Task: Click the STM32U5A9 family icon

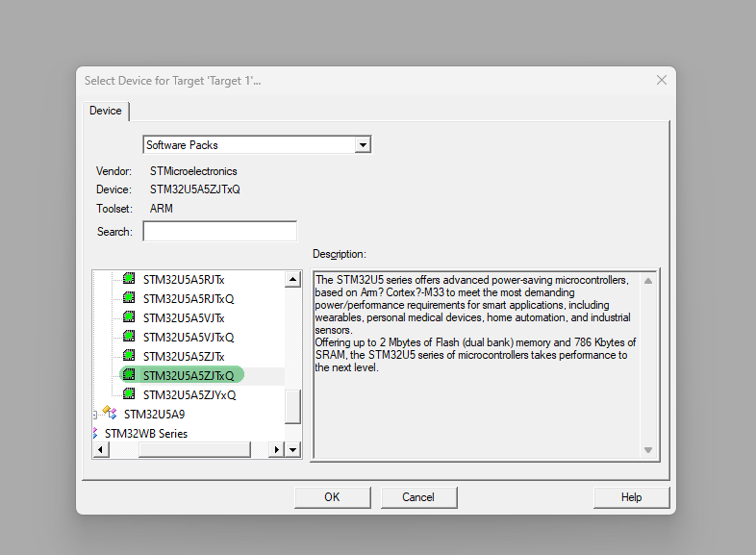Action: click(110, 413)
